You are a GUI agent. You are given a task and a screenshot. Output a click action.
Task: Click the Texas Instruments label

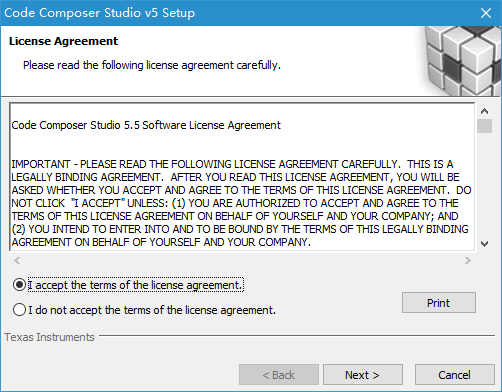click(49, 337)
